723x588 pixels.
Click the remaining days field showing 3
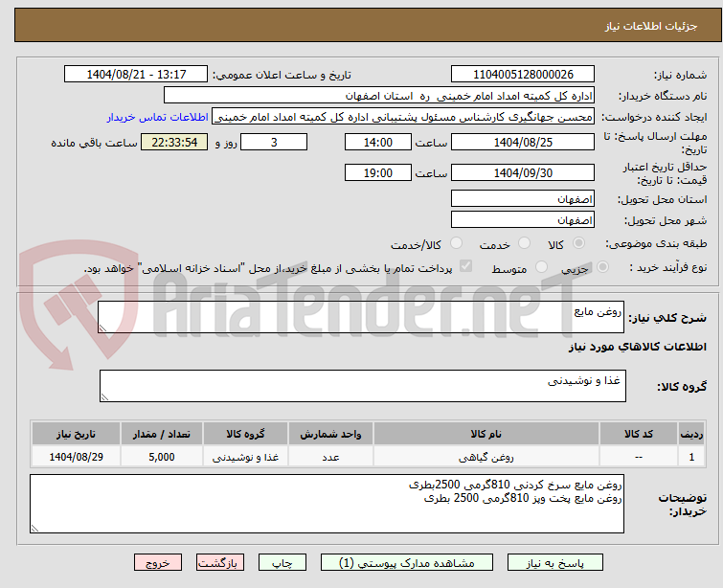(274, 142)
